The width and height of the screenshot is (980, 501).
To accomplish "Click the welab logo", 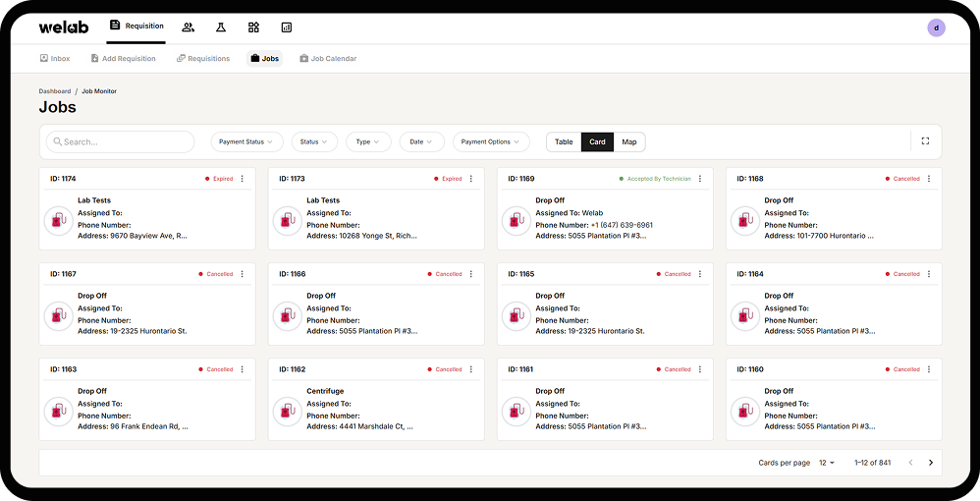I will point(64,27).
